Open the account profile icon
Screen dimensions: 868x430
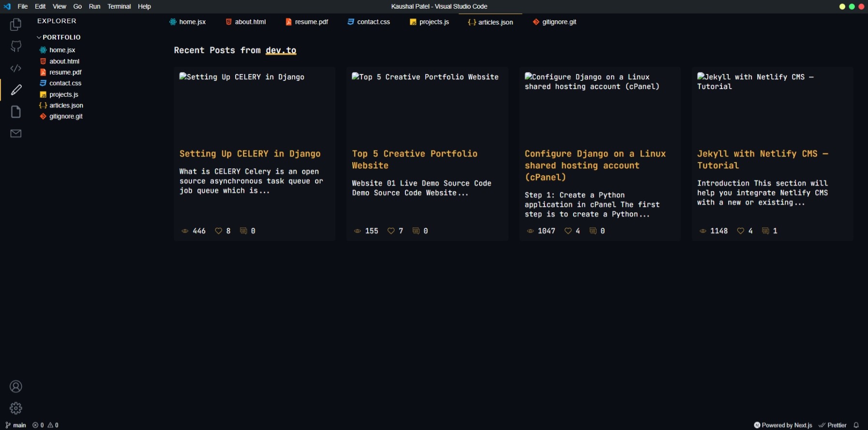click(x=16, y=386)
